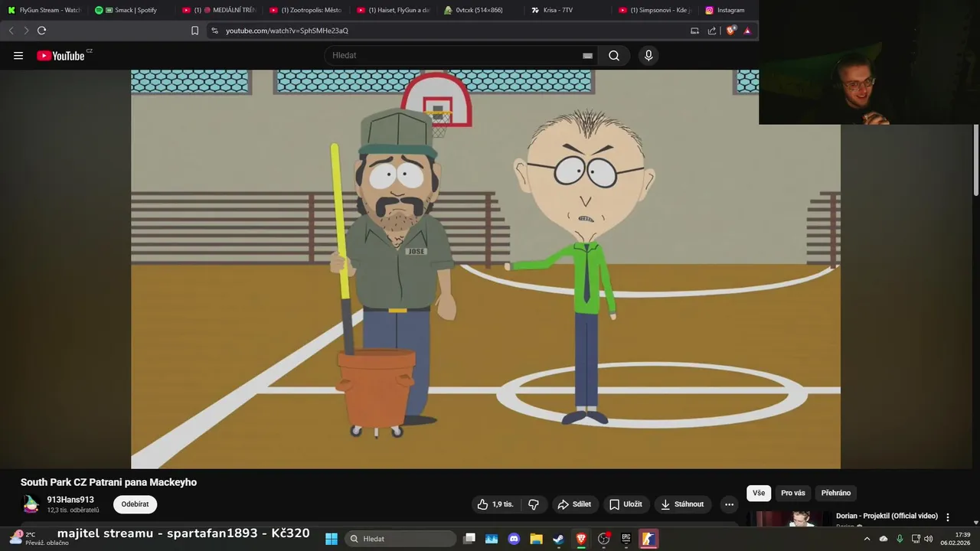Open the YouTube hamburger guide menu

[x=18, y=56]
